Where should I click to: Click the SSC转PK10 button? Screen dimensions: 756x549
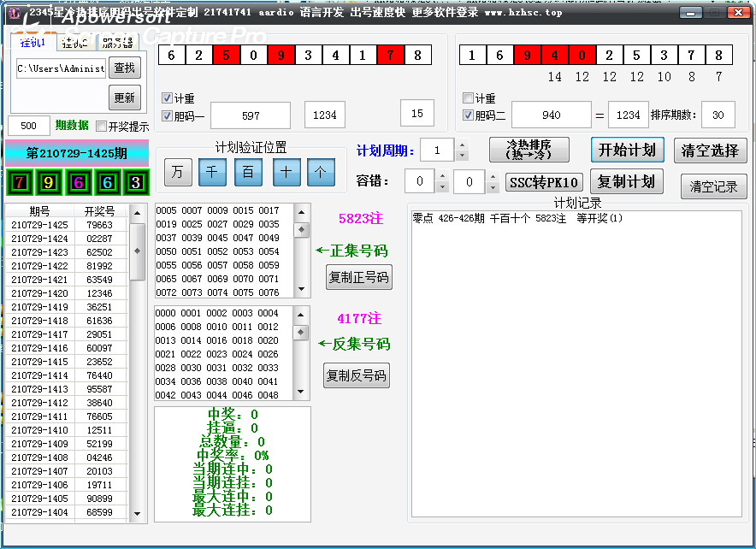click(544, 183)
